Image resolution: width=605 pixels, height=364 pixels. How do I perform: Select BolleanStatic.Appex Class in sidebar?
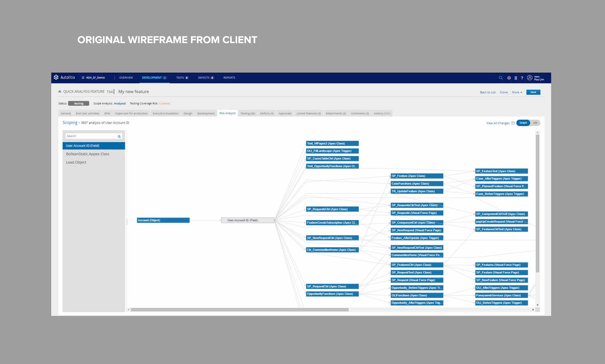click(x=88, y=154)
